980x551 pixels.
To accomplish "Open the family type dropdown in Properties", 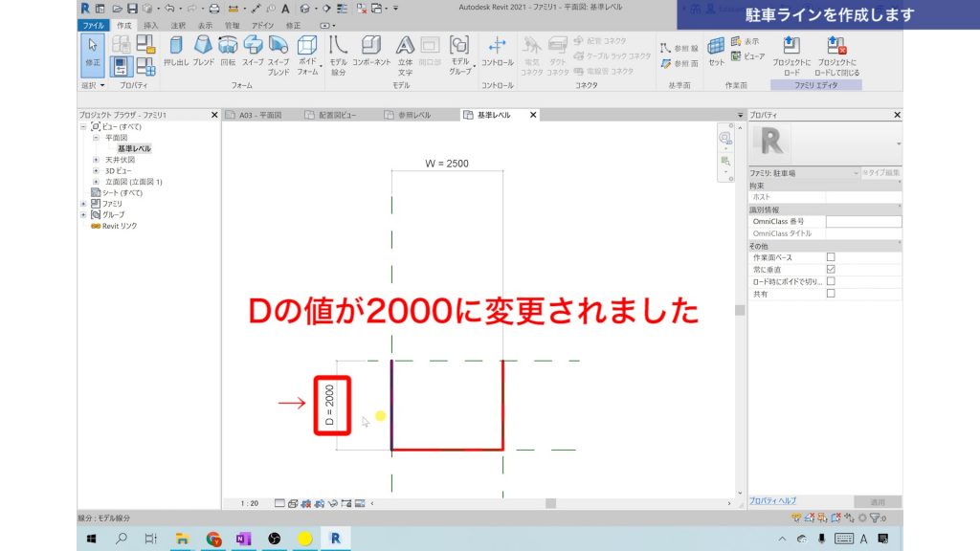I will point(857,173).
